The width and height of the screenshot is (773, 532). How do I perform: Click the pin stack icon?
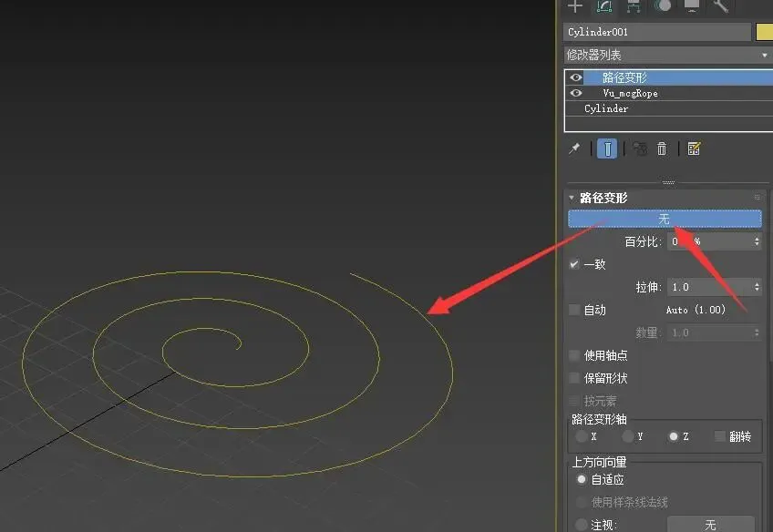[575, 148]
